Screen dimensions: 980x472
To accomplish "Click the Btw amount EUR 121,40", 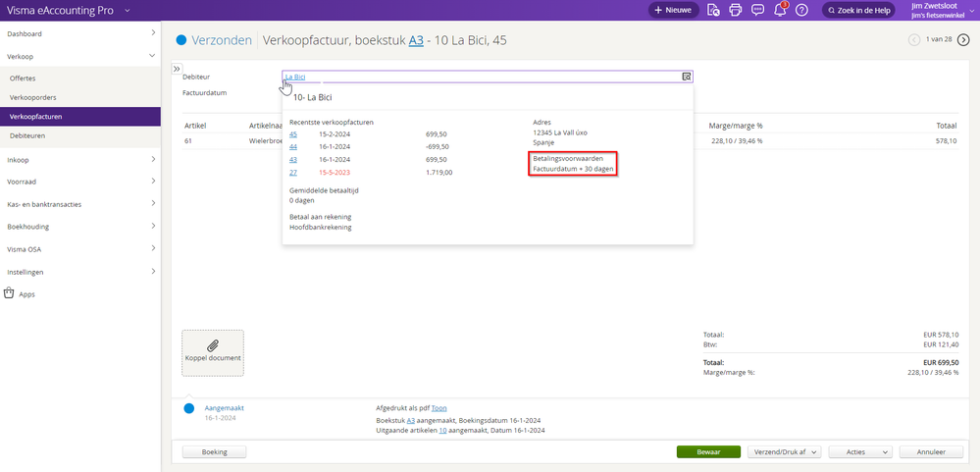I will [x=940, y=343].
